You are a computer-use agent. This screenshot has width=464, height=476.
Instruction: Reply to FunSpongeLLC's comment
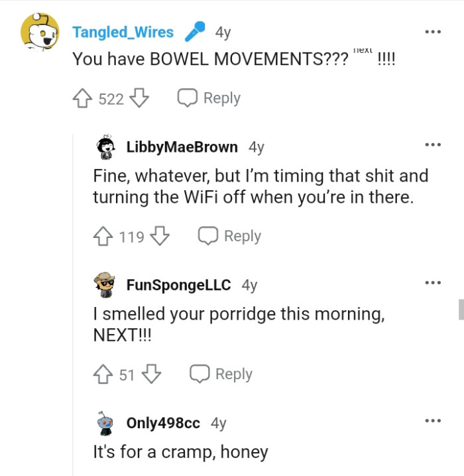click(x=221, y=375)
